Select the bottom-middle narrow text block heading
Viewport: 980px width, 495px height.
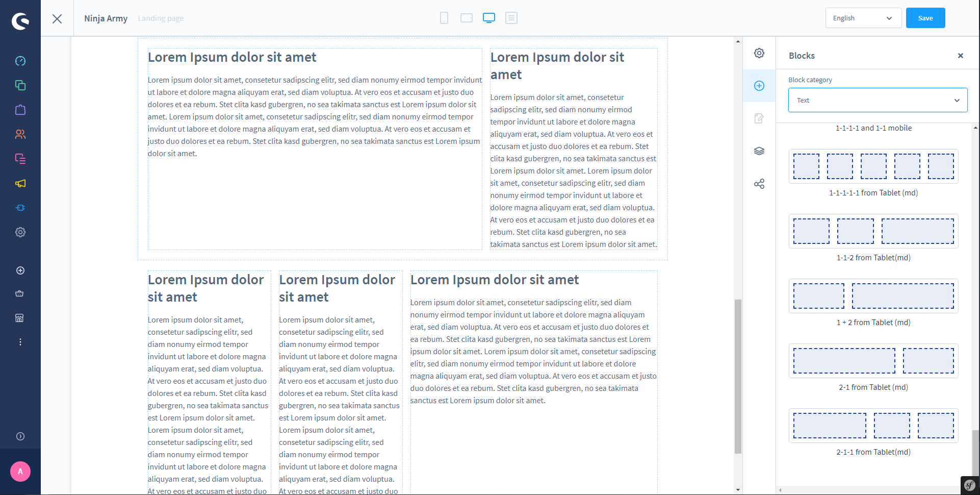(337, 288)
